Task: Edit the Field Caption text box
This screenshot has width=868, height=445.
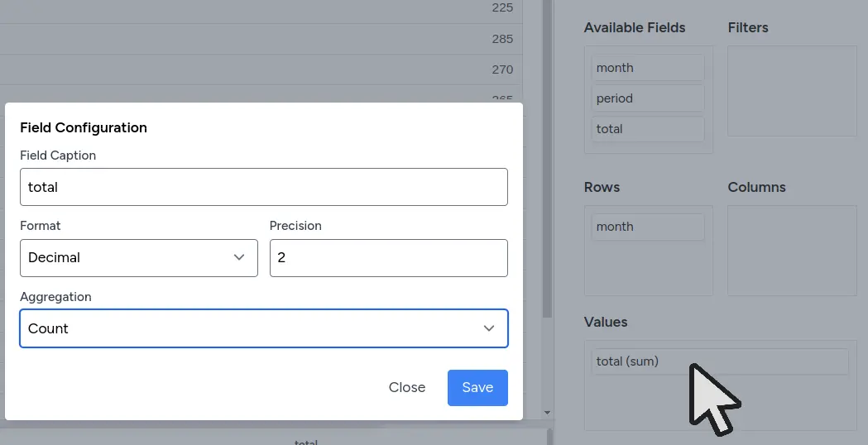Action: [x=263, y=187]
